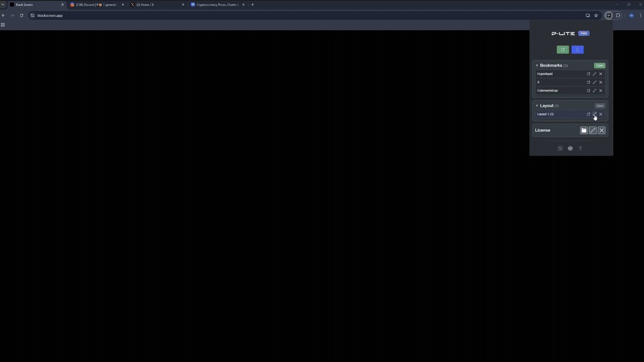Click the blue mobile device button

click(577, 50)
